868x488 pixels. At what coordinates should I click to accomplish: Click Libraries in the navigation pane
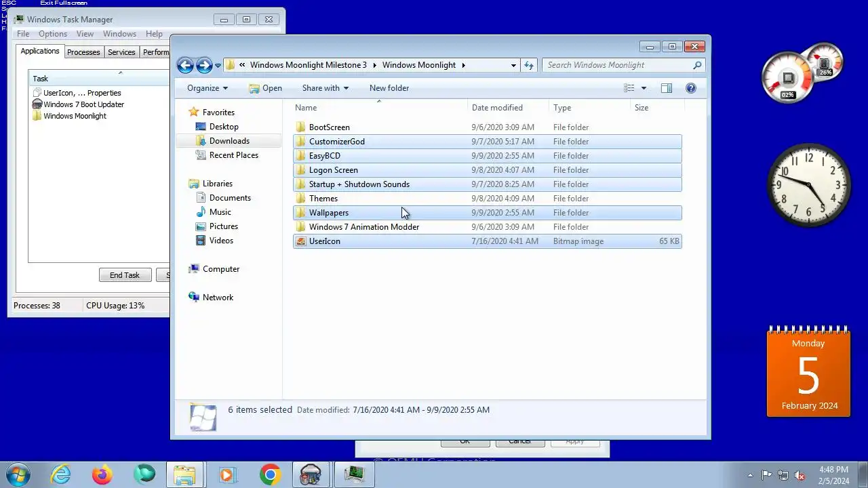coord(218,184)
